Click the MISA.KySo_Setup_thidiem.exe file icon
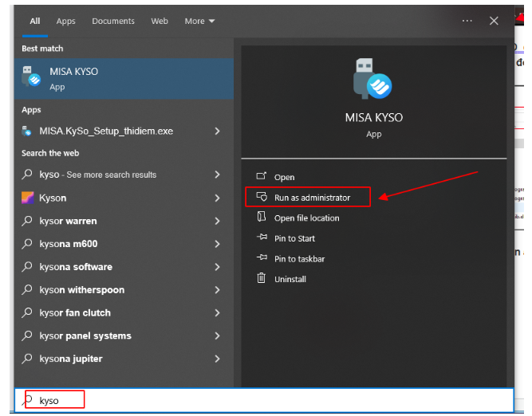This screenshot has width=532, height=416. (27, 131)
